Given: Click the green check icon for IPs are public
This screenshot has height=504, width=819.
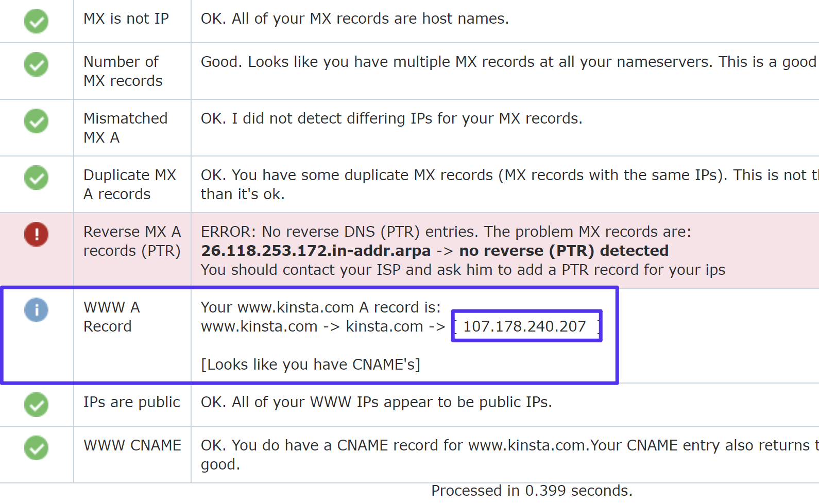Looking at the screenshot, I should (x=36, y=405).
